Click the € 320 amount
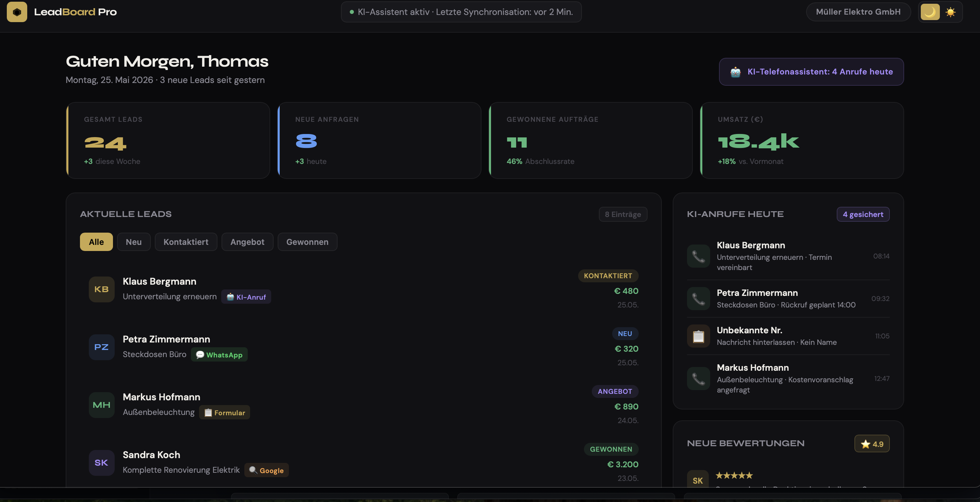This screenshot has height=502, width=980. [626, 349]
